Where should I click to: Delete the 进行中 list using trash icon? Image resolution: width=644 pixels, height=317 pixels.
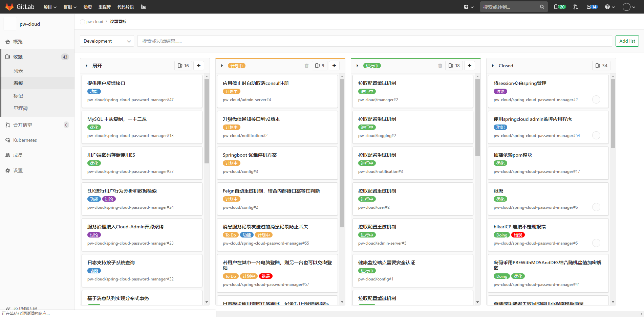[440, 66]
